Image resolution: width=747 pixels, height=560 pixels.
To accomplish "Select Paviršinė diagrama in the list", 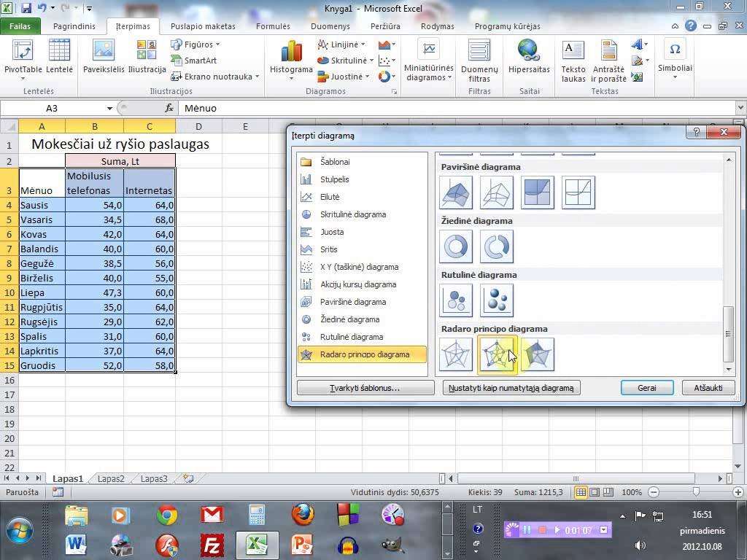I will [362, 302].
